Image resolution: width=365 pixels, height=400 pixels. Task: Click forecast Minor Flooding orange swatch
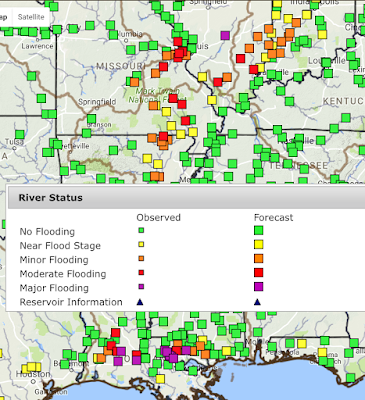pyautogui.click(x=259, y=258)
